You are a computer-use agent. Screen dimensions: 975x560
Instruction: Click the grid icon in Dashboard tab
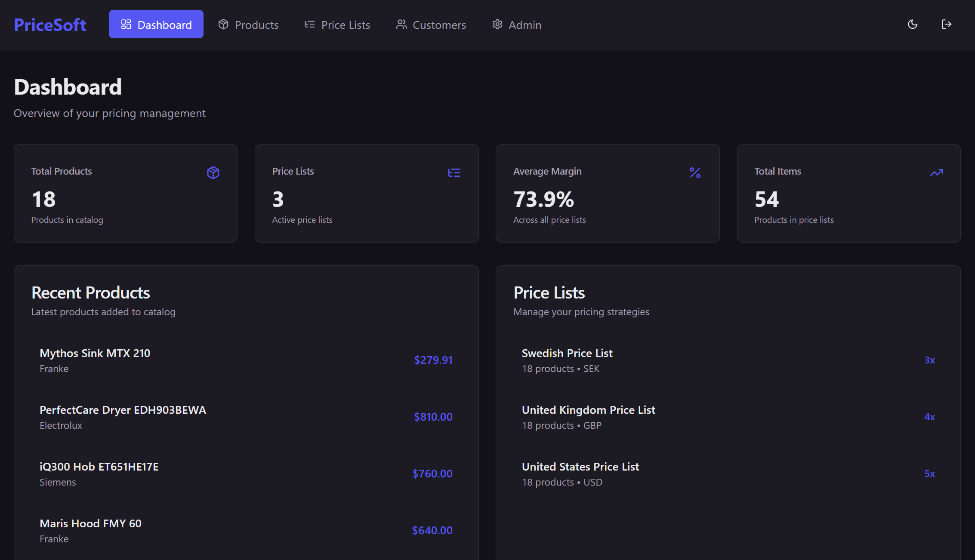click(x=126, y=25)
